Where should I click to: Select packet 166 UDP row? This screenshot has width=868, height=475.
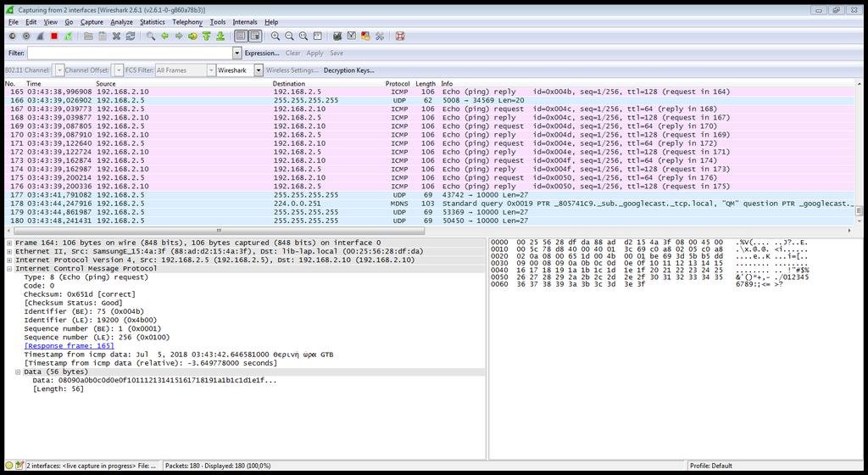(430, 100)
